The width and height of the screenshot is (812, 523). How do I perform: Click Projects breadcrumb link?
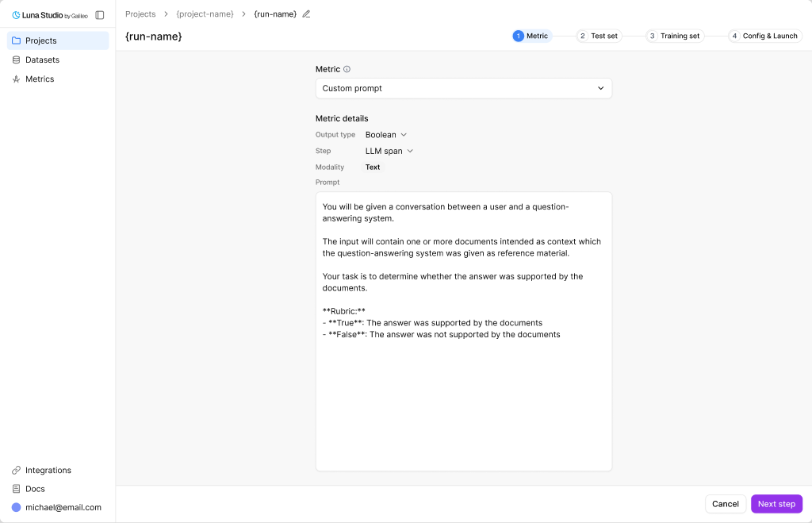tap(140, 14)
